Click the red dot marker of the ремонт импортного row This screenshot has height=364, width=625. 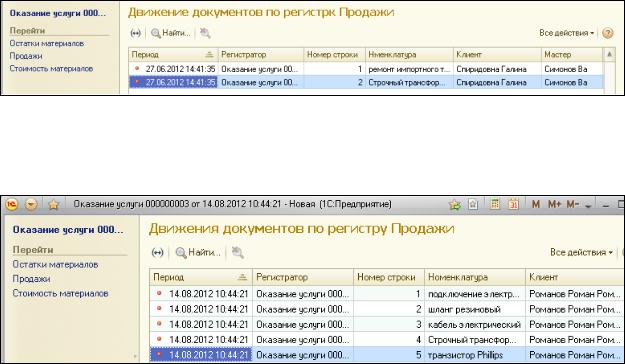(137, 69)
